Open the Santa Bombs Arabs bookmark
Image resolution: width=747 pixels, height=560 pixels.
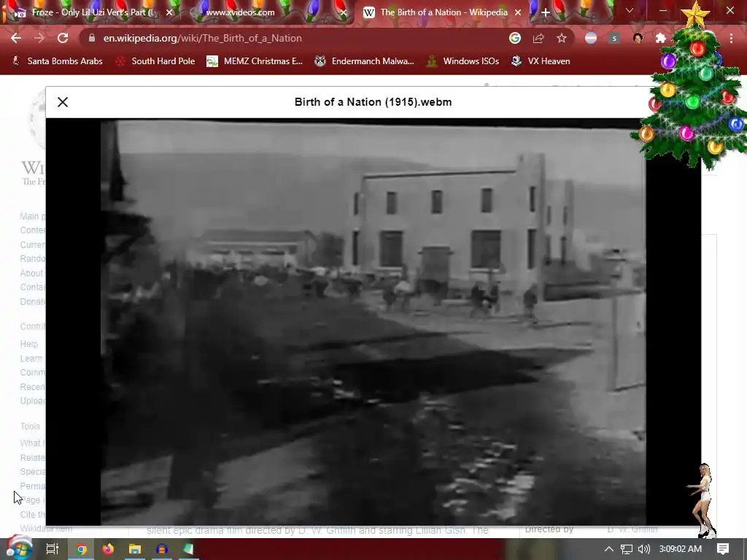(x=57, y=61)
